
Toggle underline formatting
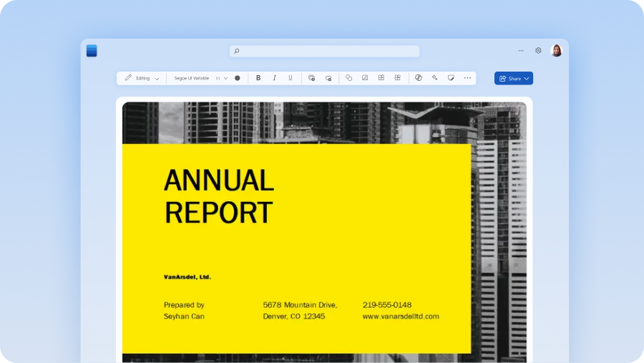291,78
